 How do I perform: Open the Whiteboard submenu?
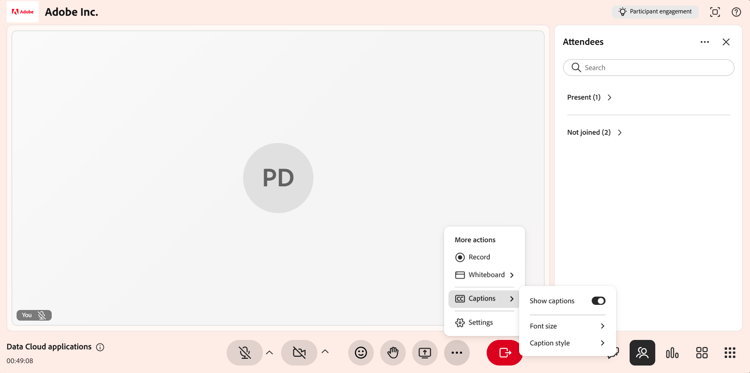click(x=484, y=275)
